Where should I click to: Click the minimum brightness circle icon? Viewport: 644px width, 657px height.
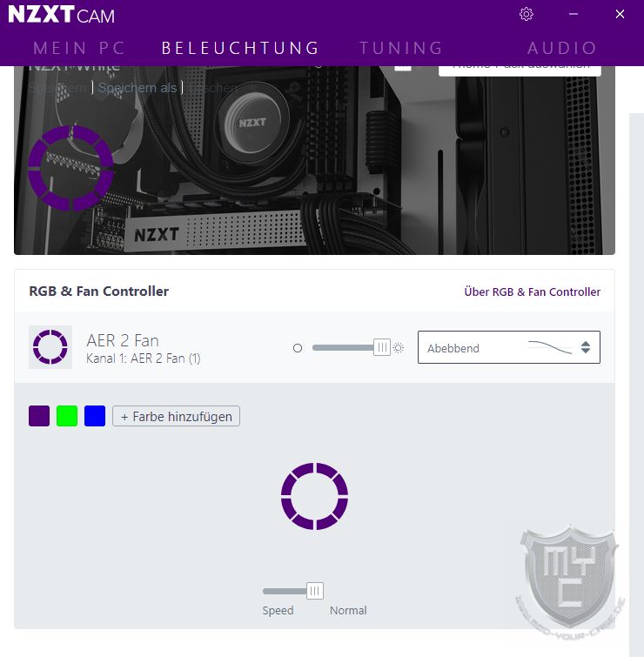click(298, 348)
